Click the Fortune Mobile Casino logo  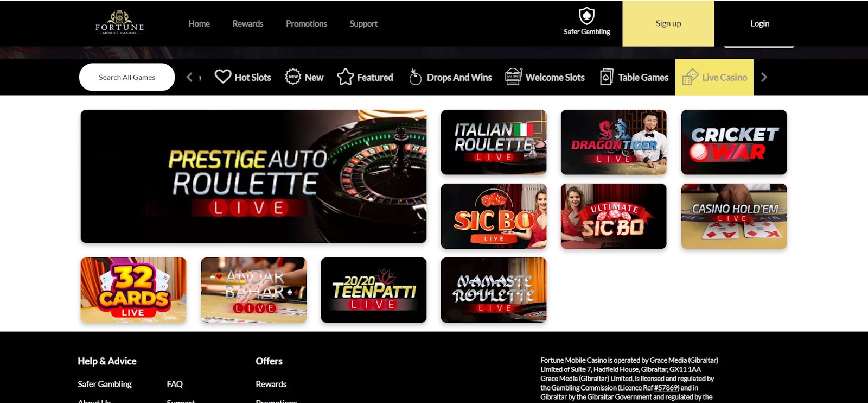[x=119, y=23]
